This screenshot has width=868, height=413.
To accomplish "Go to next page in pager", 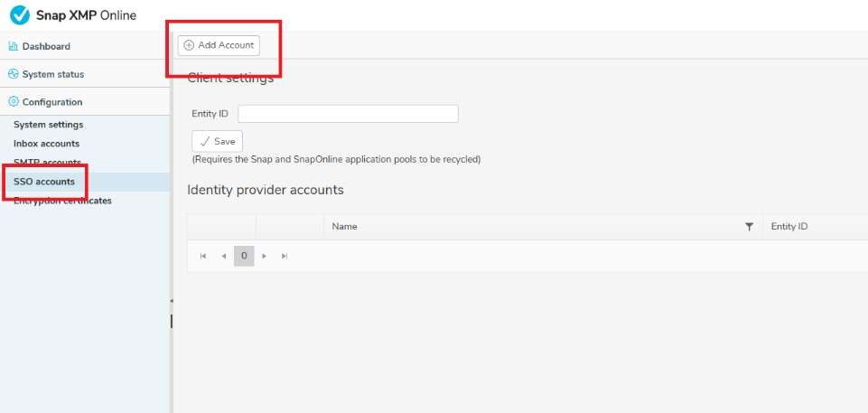I will click(x=265, y=256).
